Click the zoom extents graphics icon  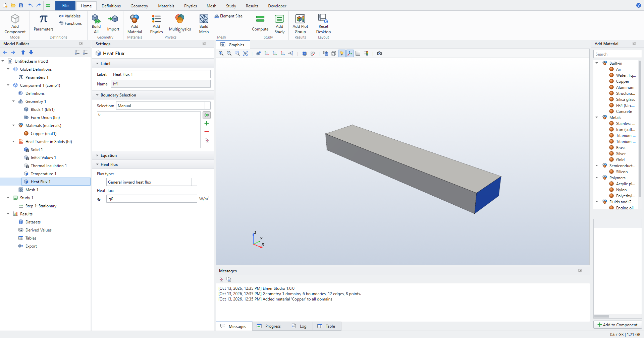point(245,53)
